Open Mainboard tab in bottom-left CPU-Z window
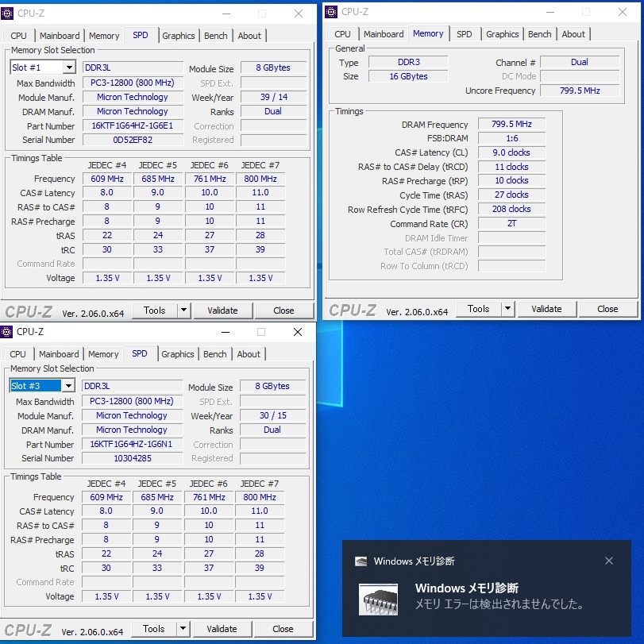This screenshot has height=644, width=644. tap(59, 354)
